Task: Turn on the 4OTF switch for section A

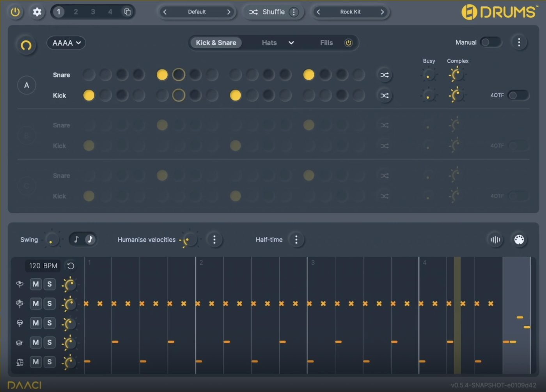Action: pos(519,95)
